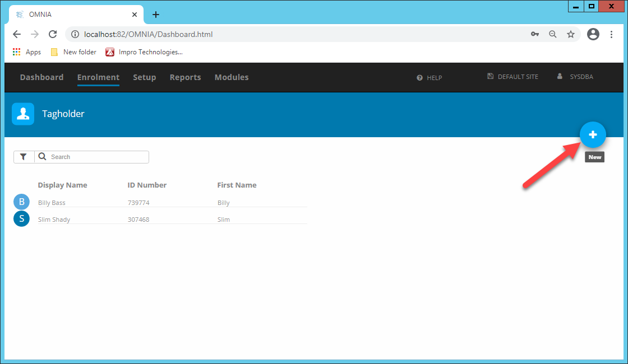The width and height of the screenshot is (628, 364).
Task: Click DEFAULT SITE label
Action: click(x=518, y=76)
